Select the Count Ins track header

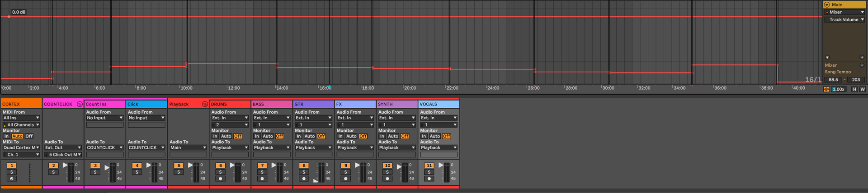[104, 104]
